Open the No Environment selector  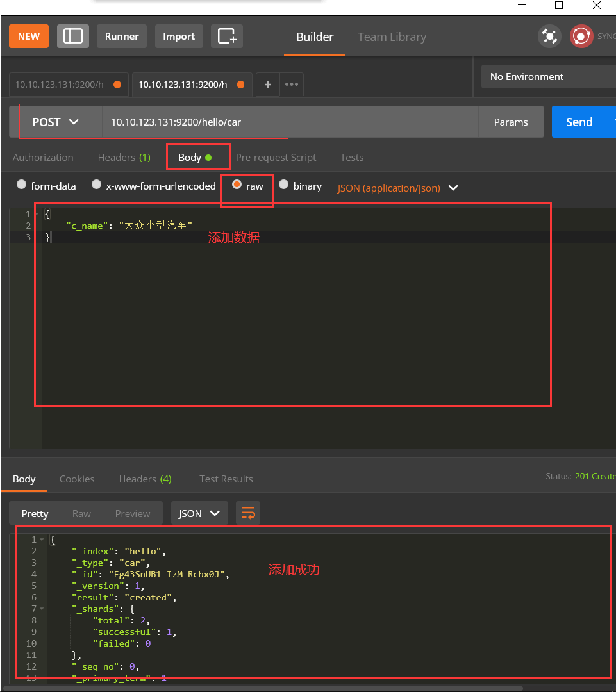pos(549,77)
